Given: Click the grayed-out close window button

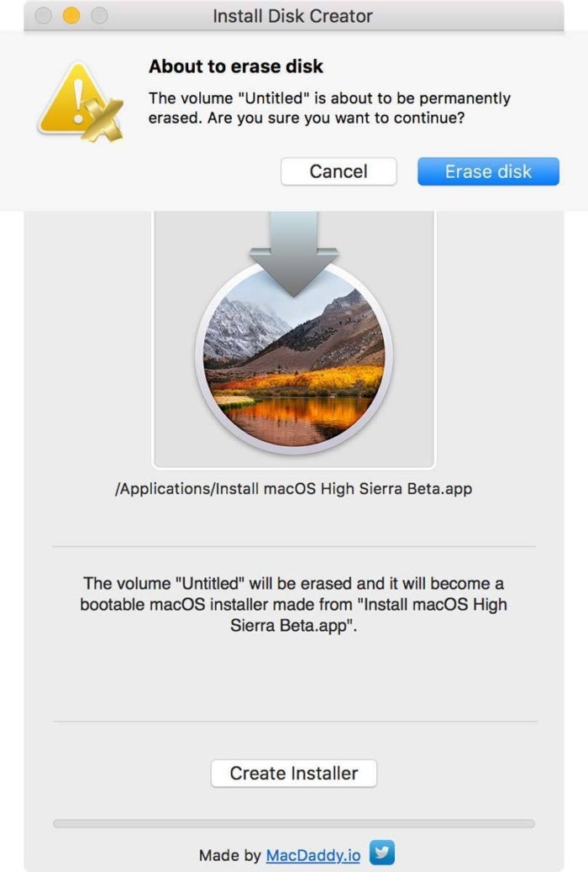Looking at the screenshot, I should pos(44,16).
